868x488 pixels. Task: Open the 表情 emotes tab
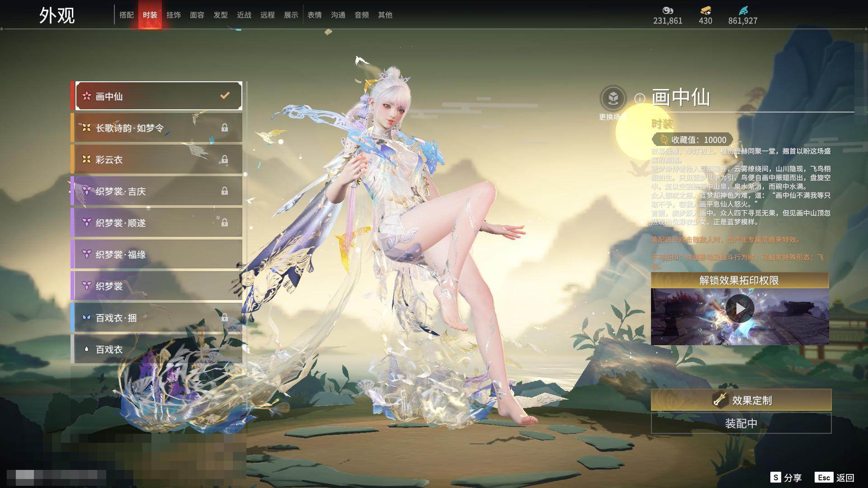tap(315, 15)
